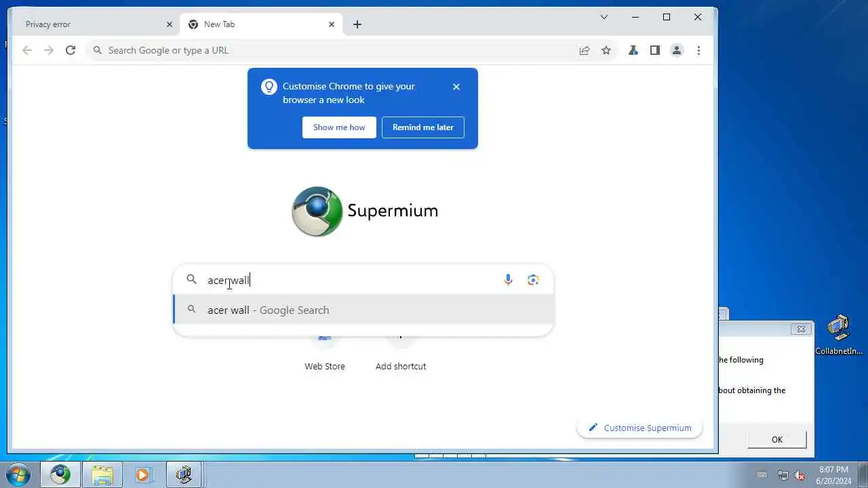
Task: Open the media player taskbar icon
Action: pyautogui.click(x=142, y=474)
